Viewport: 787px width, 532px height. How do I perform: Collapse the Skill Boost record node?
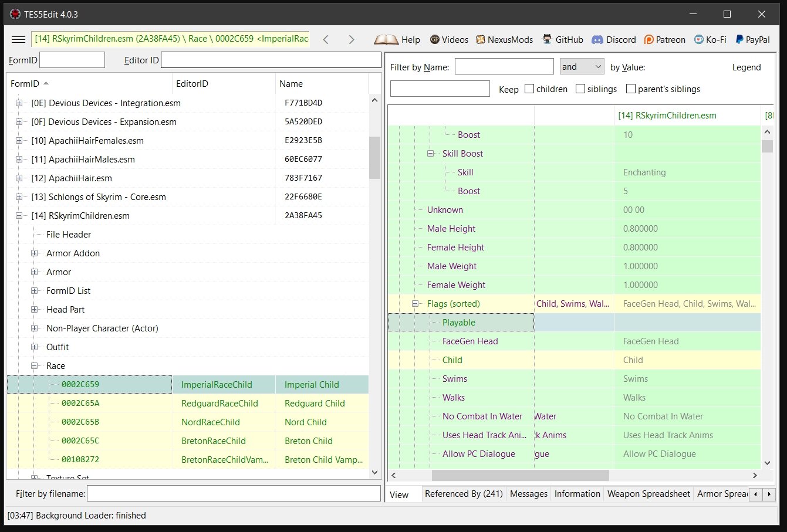pos(430,153)
